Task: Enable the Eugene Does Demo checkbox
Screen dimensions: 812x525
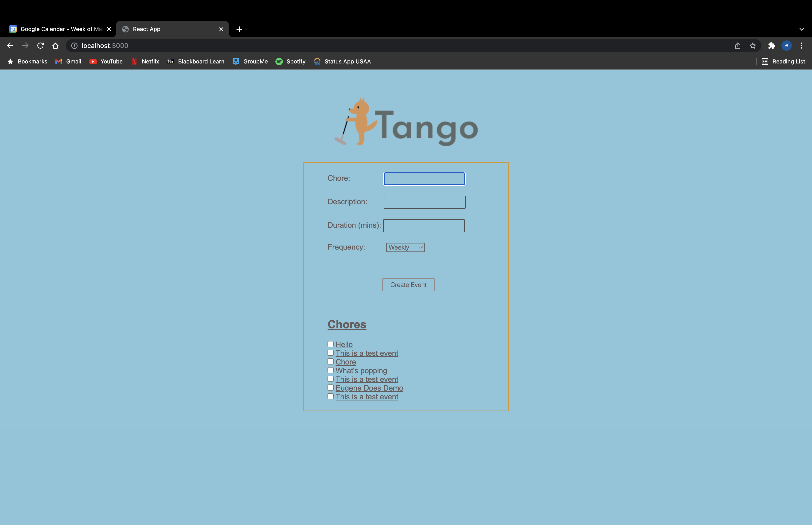Action: [x=331, y=388]
